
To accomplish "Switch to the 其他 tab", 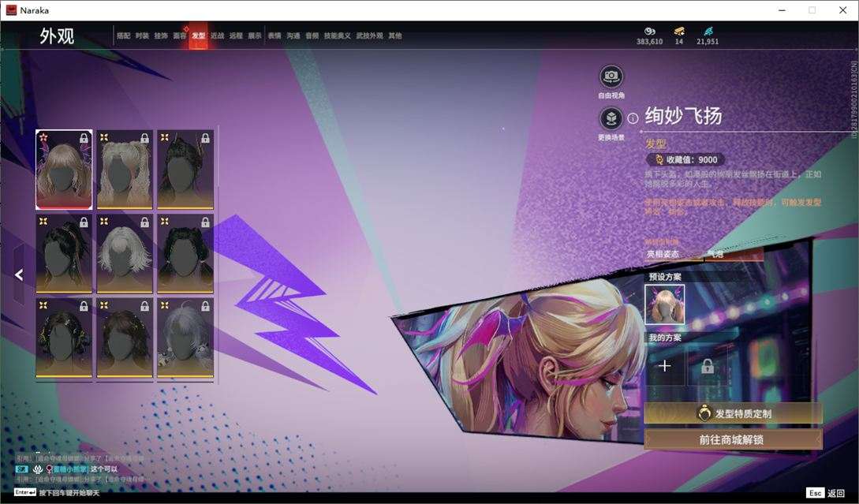I will (395, 35).
